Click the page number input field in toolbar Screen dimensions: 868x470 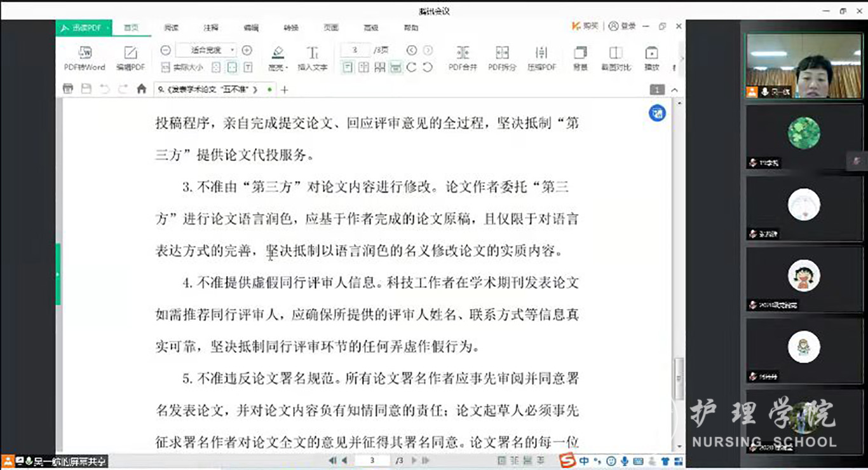pos(355,50)
